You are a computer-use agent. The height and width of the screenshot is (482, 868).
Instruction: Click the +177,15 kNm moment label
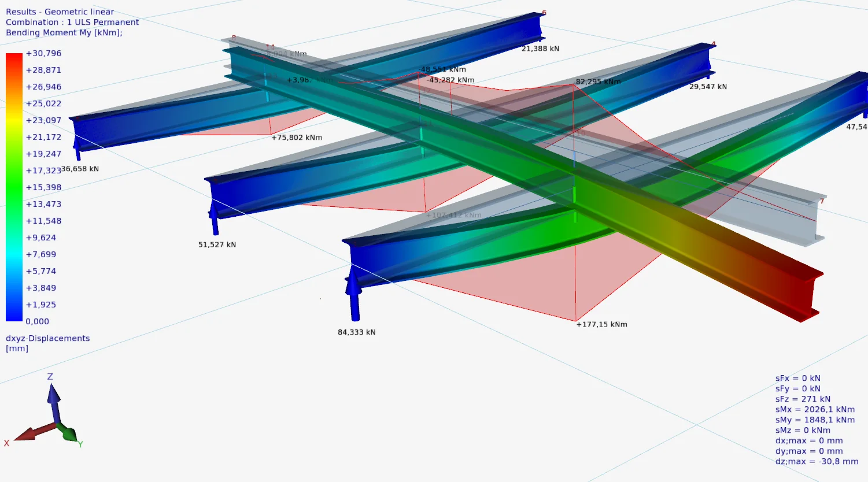click(x=601, y=324)
